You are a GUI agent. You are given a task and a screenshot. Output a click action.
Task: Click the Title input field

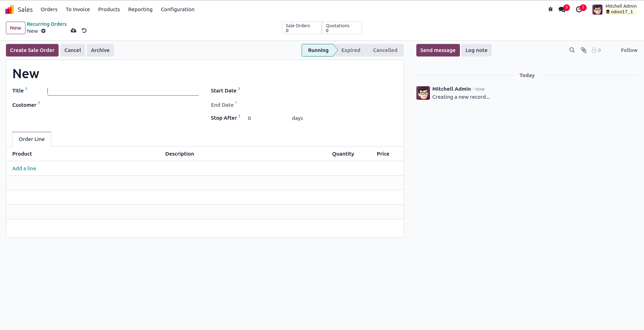point(123,91)
